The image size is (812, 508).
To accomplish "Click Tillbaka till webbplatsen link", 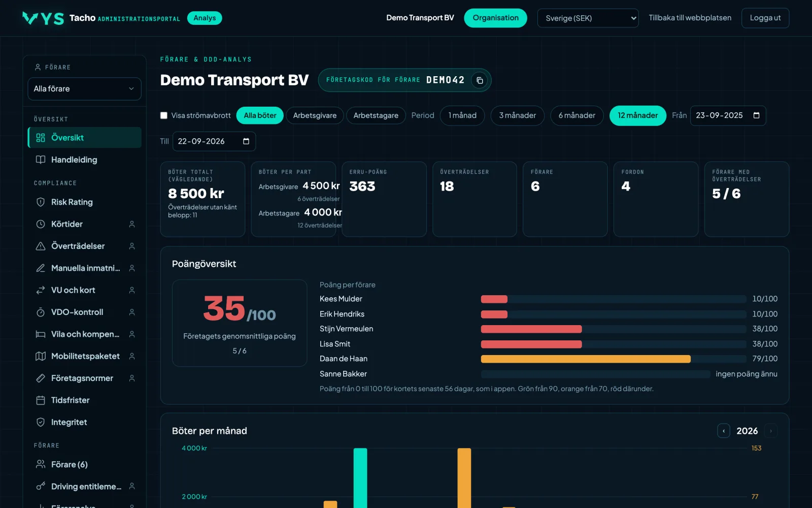I will 690,18.
